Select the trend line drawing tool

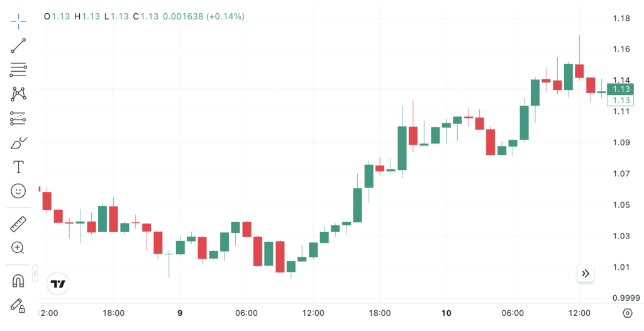click(x=18, y=45)
